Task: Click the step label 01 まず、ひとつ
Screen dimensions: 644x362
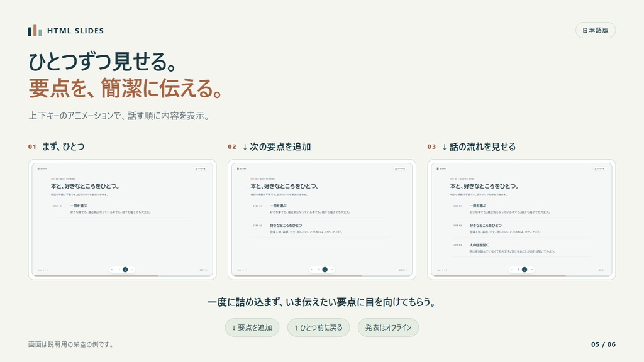Action: tap(56, 146)
